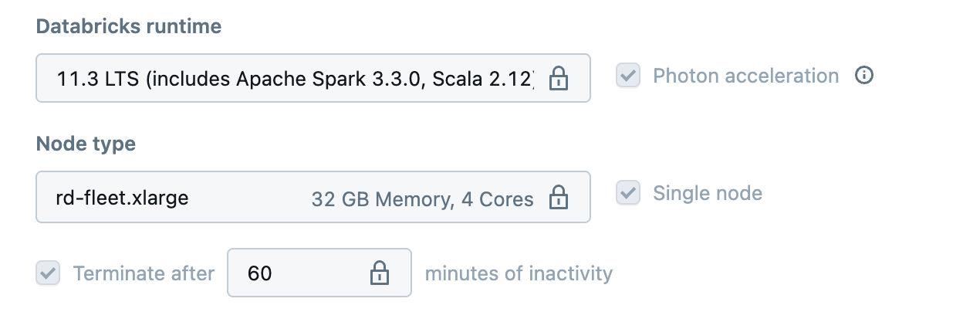Click the Single node label text
Screen dimensions: 980x312
(x=708, y=193)
